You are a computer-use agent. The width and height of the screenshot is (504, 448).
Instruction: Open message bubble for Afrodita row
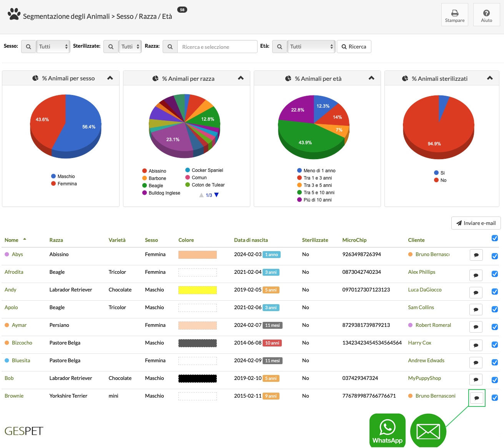pos(476,275)
